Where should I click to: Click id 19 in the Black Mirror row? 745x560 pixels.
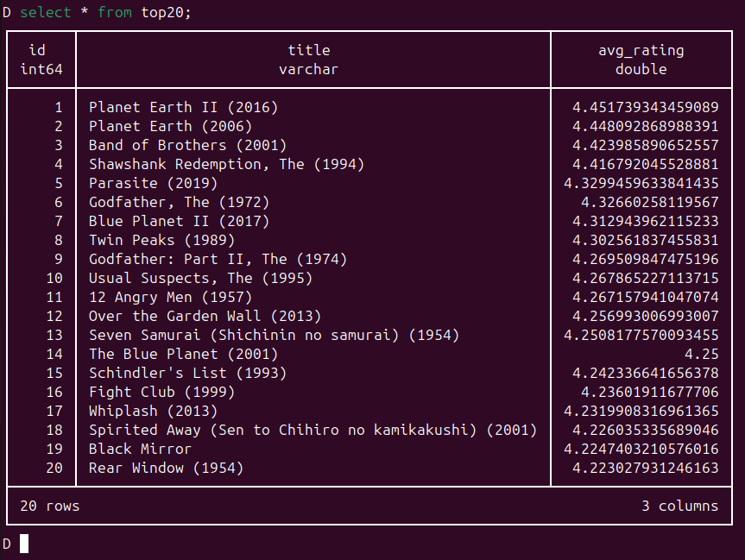(54, 450)
